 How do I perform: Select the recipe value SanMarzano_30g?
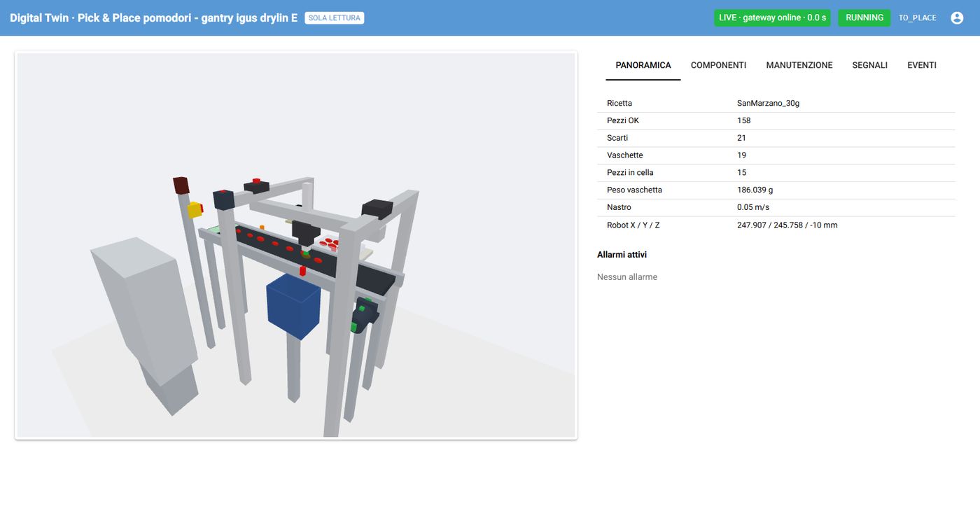(768, 104)
